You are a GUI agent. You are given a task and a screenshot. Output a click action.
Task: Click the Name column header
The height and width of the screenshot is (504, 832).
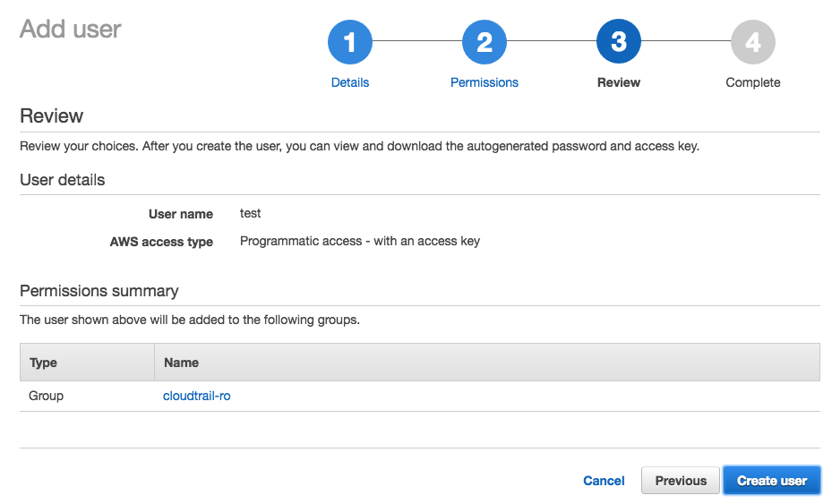(181, 363)
